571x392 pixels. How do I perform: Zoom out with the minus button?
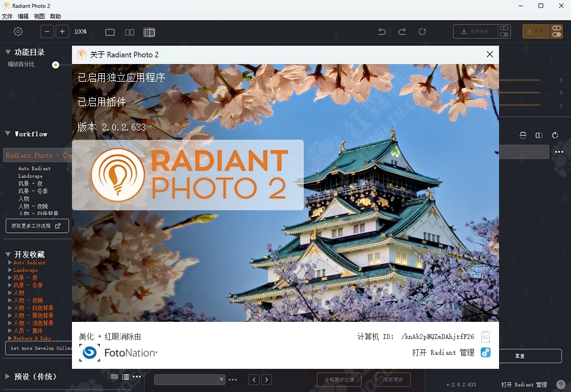pos(47,32)
